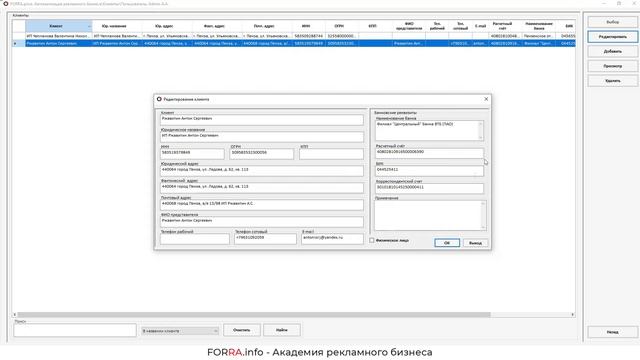Click the Юридическое название field

pyautogui.click(x=262, y=137)
